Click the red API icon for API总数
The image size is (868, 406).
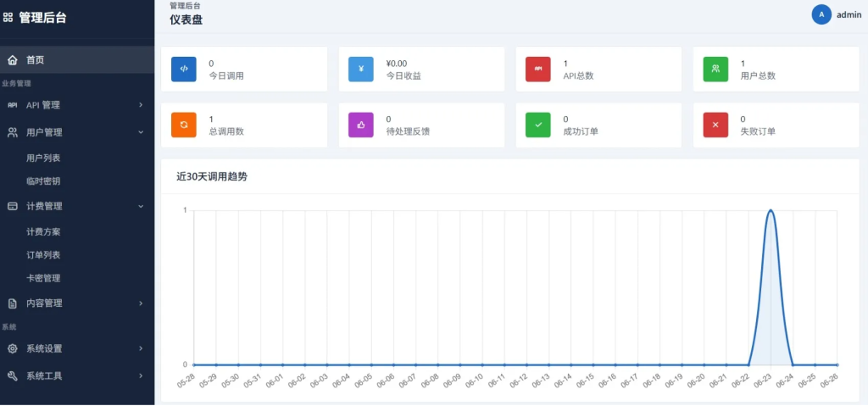point(538,70)
